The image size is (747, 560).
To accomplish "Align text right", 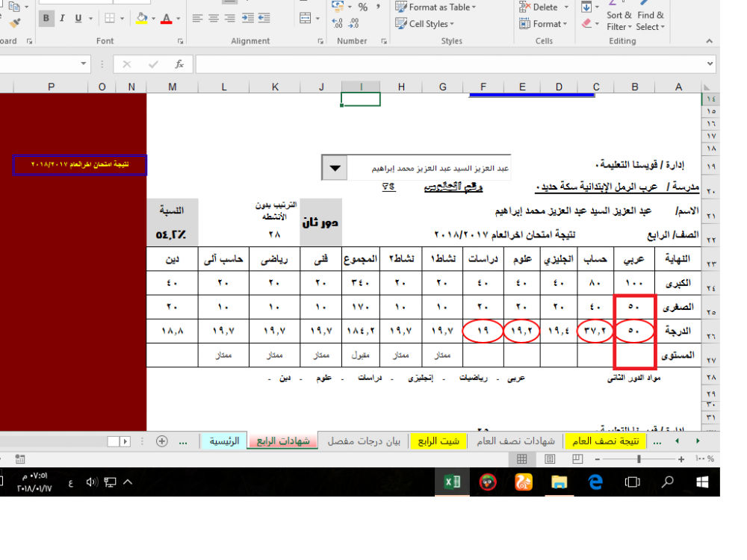I will tap(230, 19).
